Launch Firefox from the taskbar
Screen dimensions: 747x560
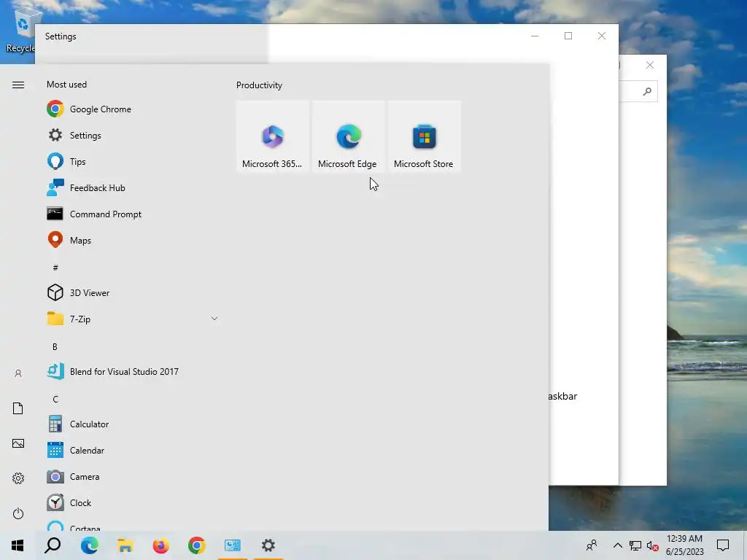(160, 545)
